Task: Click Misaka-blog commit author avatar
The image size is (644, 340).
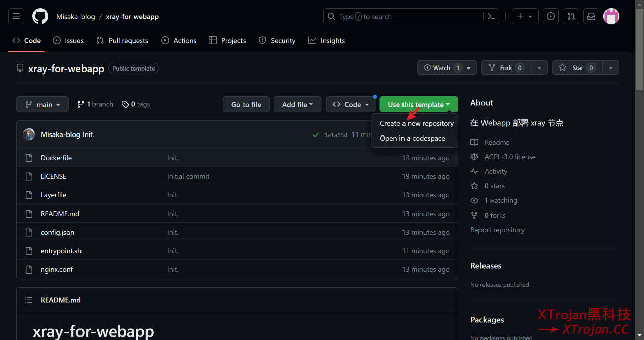Action: click(29, 134)
